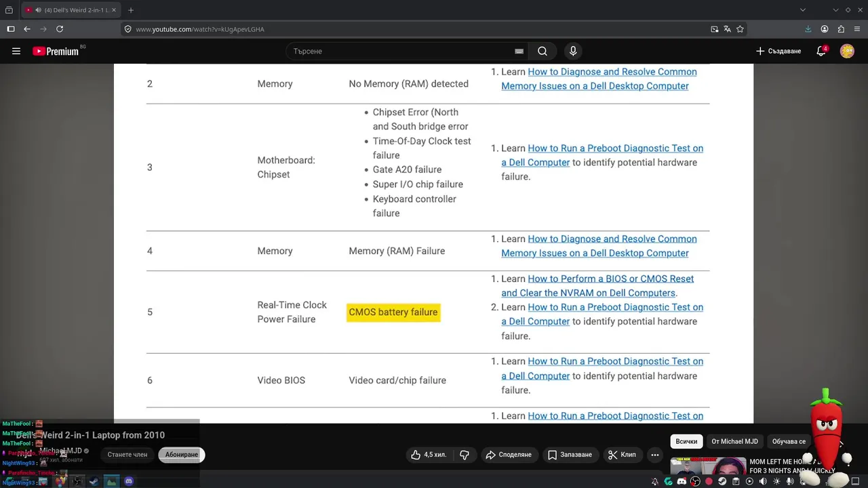Toggle the browser sidebar panel
The width and height of the screenshot is (868, 488).
[x=11, y=29]
